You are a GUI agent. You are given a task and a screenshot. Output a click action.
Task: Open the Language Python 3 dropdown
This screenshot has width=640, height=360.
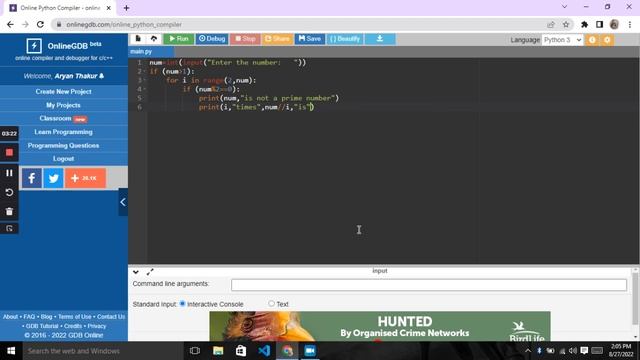click(x=562, y=40)
